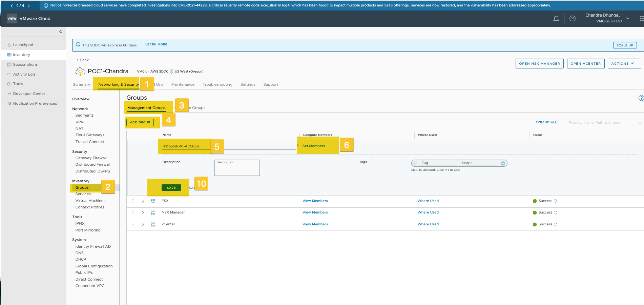Expand the NSX Manager group row
The width and height of the screenshot is (644, 305).
[x=143, y=212]
